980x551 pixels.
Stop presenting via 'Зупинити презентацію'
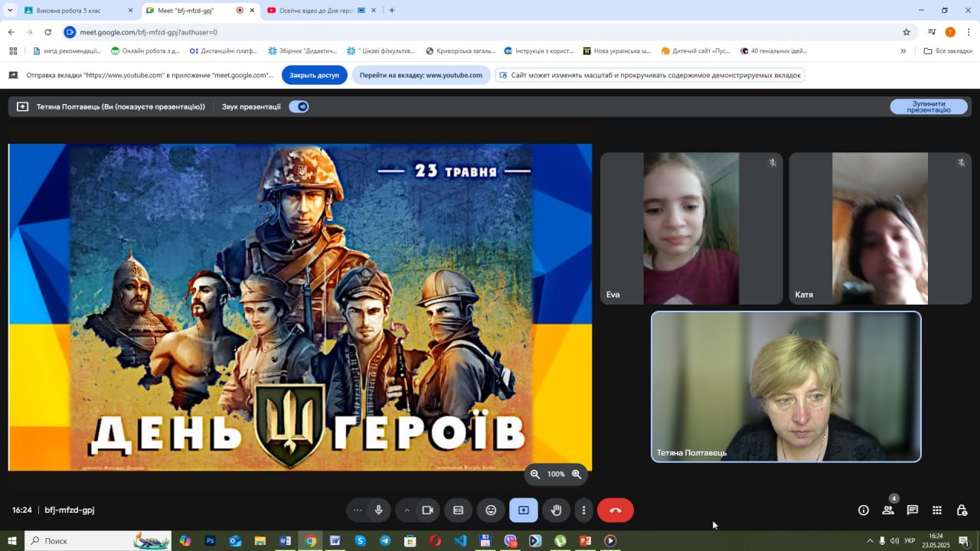pyautogui.click(x=929, y=107)
